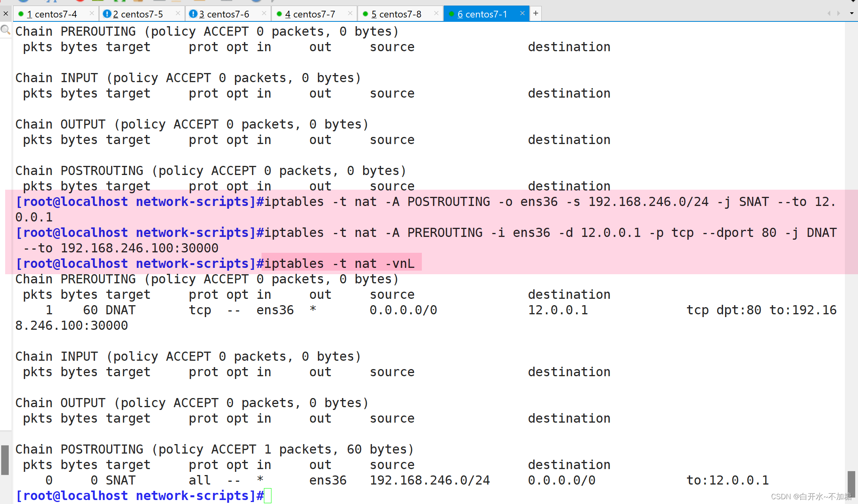Click the left sidebar scrollbar thumb

point(5,460)
